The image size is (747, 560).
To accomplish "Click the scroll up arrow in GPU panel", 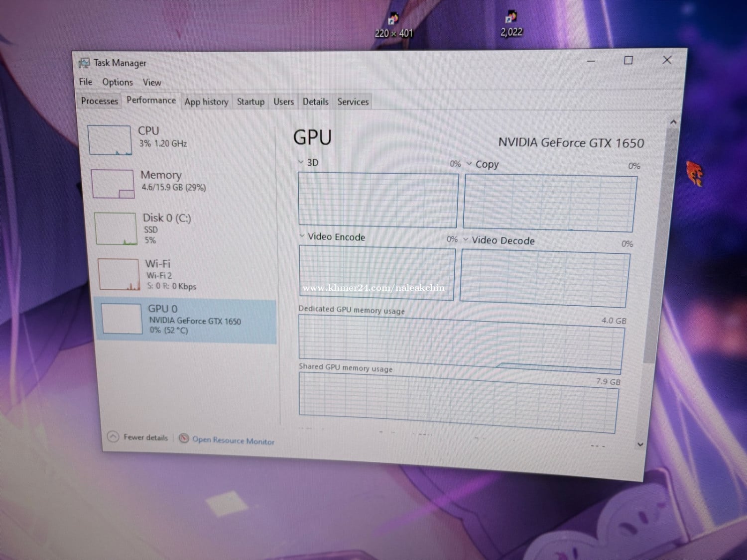I will [673, 122].
